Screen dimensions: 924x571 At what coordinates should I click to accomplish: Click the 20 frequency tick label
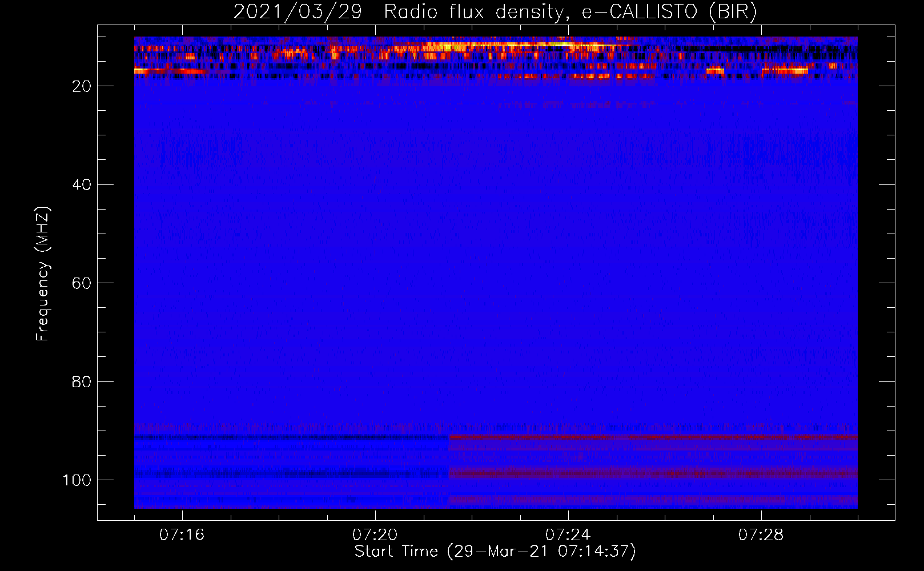[82, 86]
